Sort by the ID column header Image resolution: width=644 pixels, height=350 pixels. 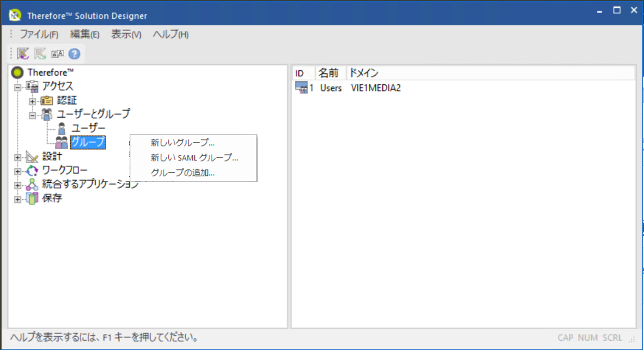(303, 73)
